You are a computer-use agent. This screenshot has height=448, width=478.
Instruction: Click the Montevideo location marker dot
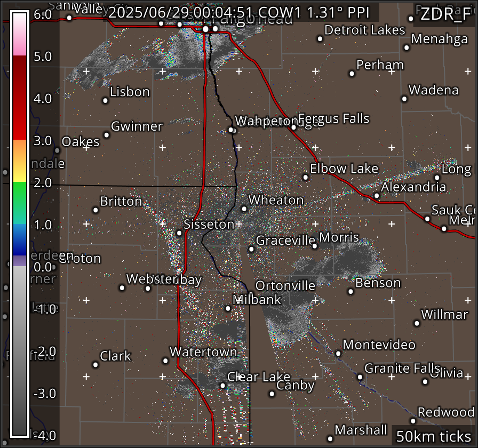coord(338,353)
